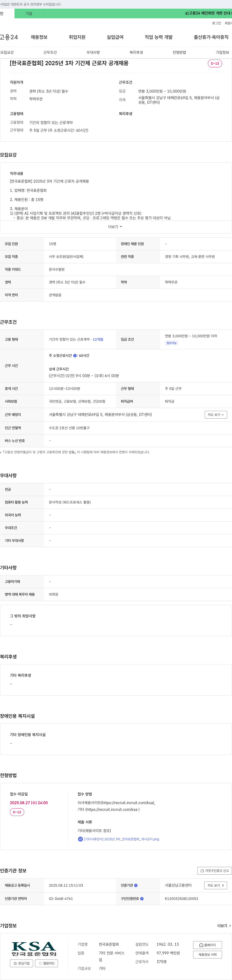Jump to the 근무조건 section tab
The image size is (232, 980).
click(x=50, y=53)
